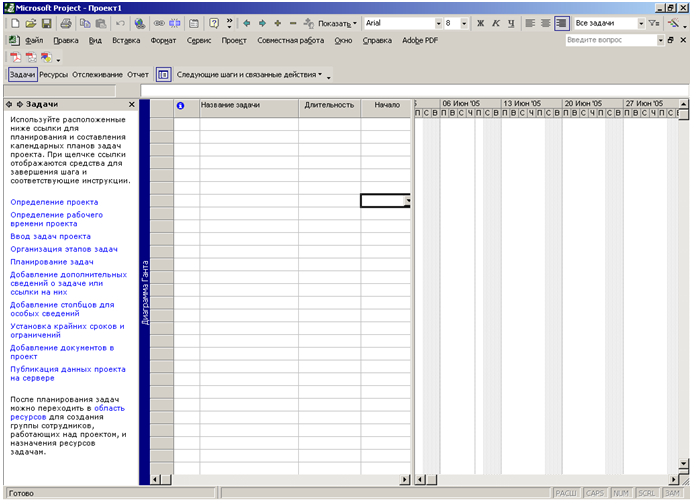Image resolution: width=696 pixels, height=504 pixels.
Task: Toggle AutoFilter funnel icon
Action: pos(654,23)
